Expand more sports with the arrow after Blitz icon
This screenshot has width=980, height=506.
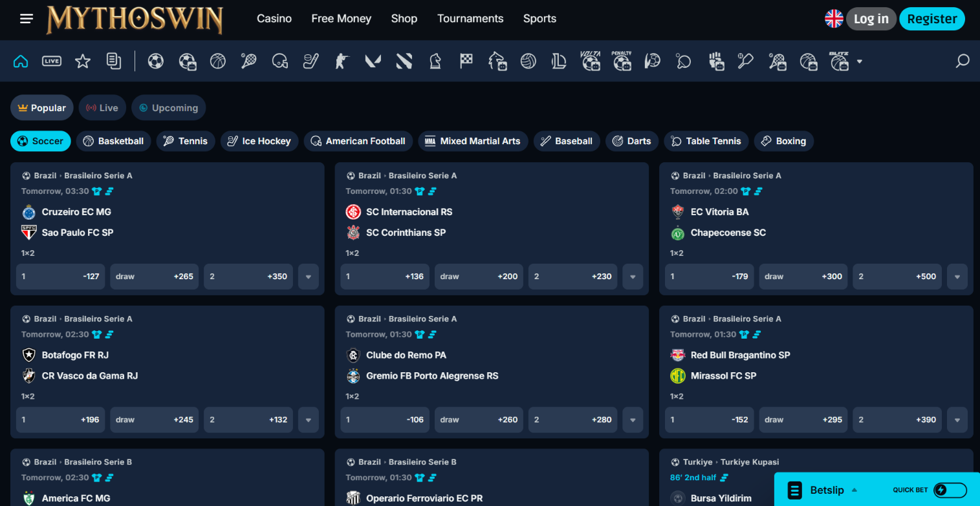click(x=860, y=62)
